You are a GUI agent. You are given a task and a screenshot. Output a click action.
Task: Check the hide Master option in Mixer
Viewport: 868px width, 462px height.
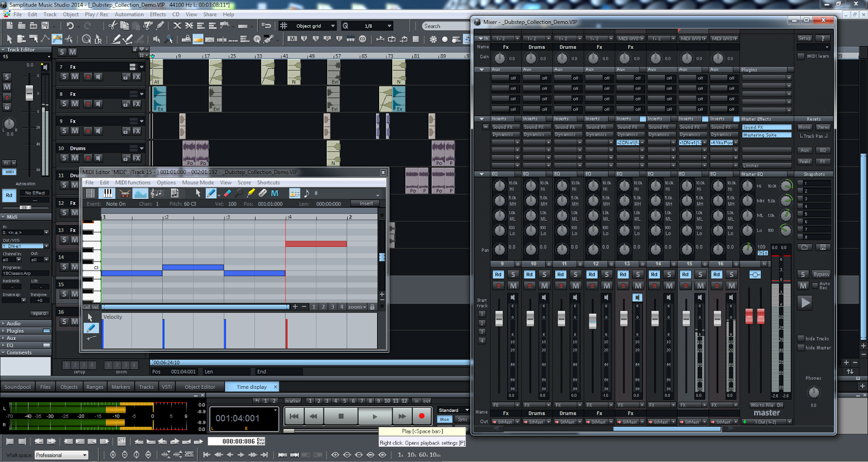(x=801, y=348)
